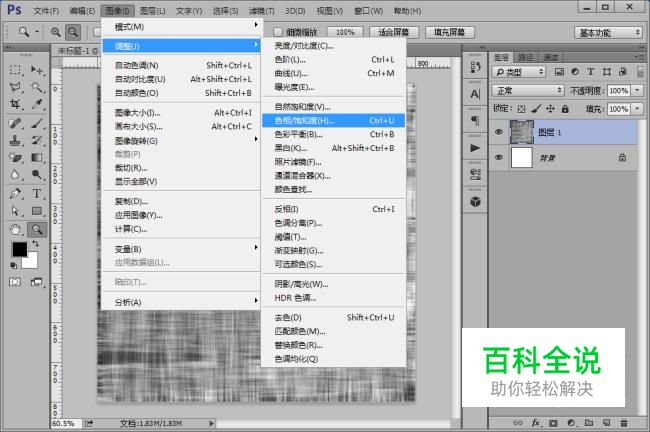Choose Desaturate Shift+Ctrl+U item

(x=333, y=317)
